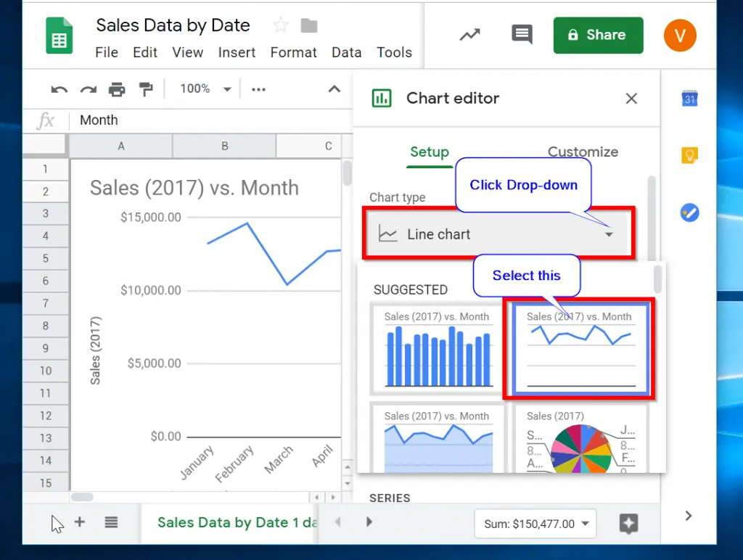Switch to the Customize tab
The width and height of the screenshot is (743, 560).
click(x=583, y=152)
